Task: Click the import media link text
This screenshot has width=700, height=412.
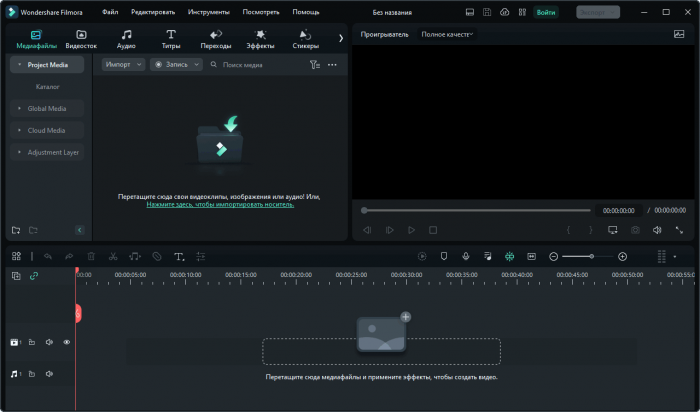Action: 220,204
